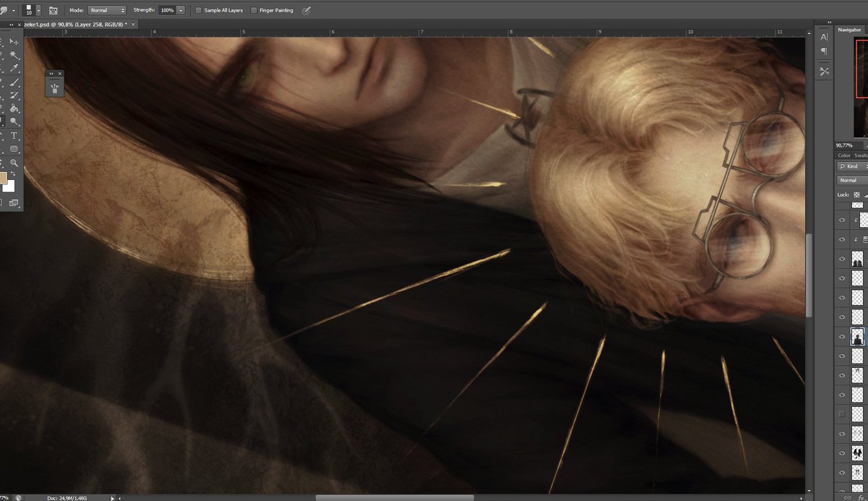Viewport: 868px width, 501px height.
Task: Select the History Brush tool
Action: click(14, 95)
